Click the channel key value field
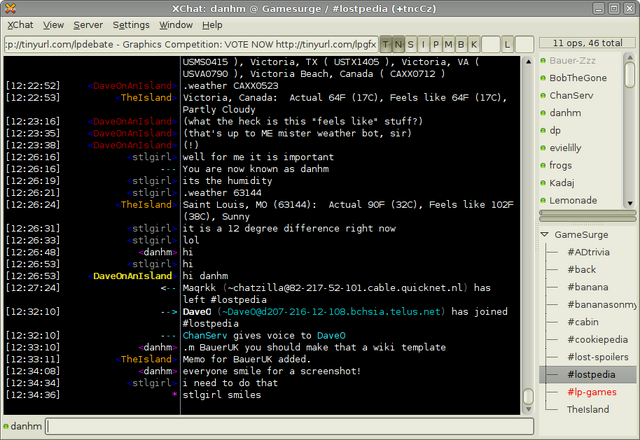 point(491,44)
